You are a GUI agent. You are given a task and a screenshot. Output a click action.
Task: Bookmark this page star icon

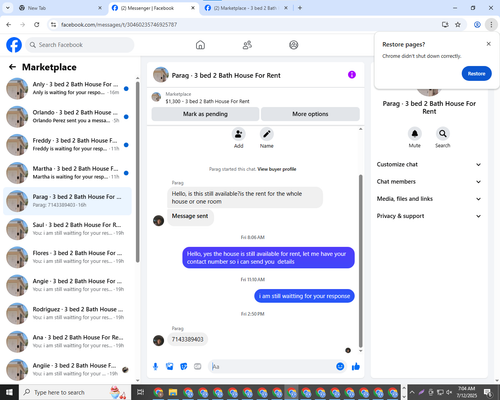click(458, 25)
